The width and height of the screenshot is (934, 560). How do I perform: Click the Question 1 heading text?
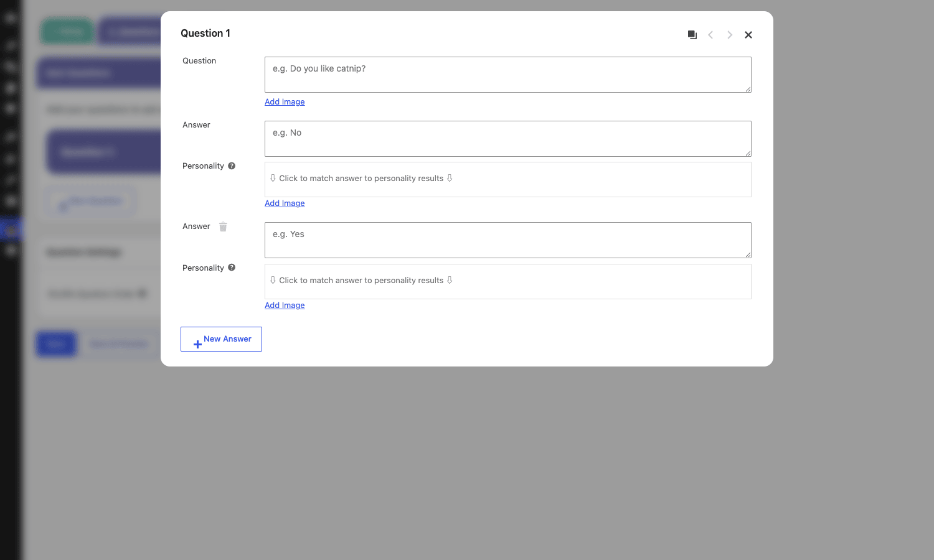(205, 34)
